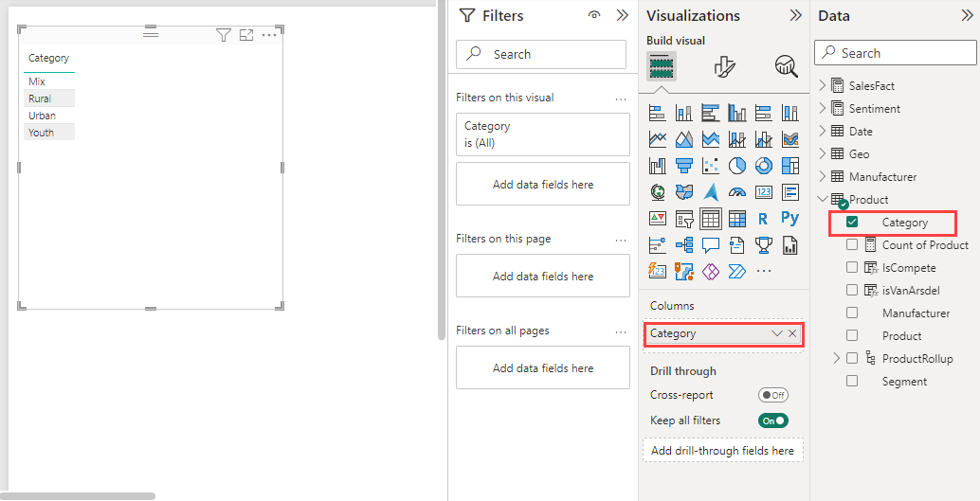Image resolution: width=980 pixels, height=501 pixels.
Task: Select the Power Automate visual
Action: (737, 271)
